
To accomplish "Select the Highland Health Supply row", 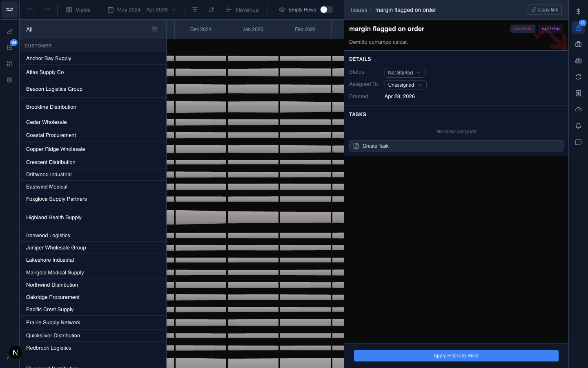I will point(93,218).
